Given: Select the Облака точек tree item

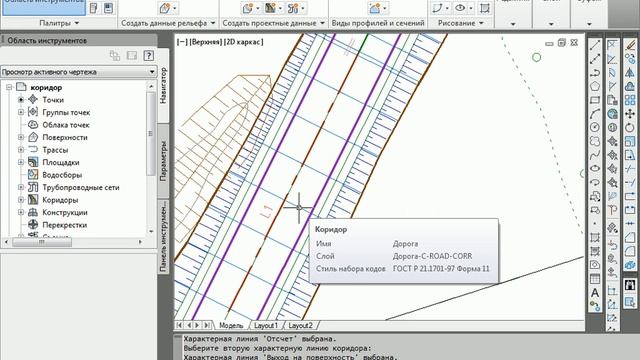Looking at the screenshot, I should click(x=66, y=125).
